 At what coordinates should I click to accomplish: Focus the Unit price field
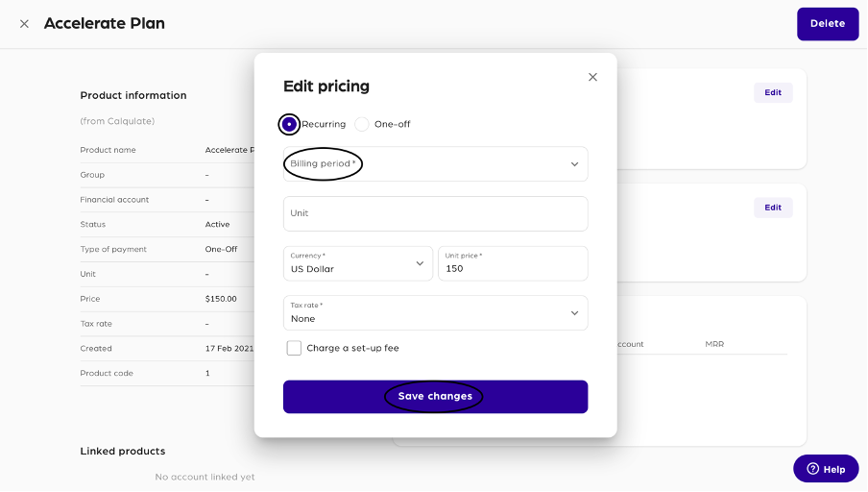point(512,263)
